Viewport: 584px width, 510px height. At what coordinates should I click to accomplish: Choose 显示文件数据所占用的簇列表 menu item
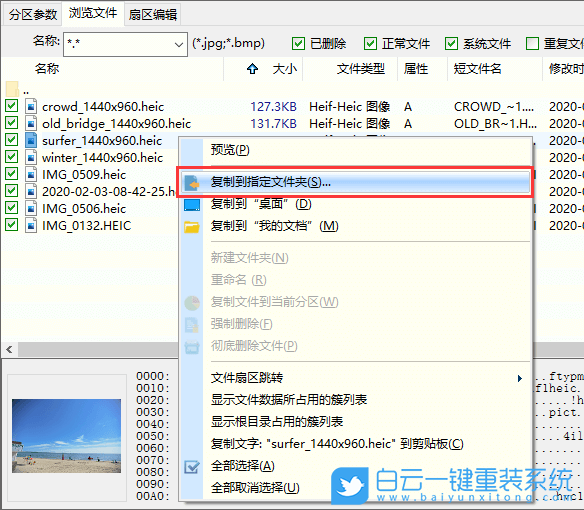tap(356, 400)
